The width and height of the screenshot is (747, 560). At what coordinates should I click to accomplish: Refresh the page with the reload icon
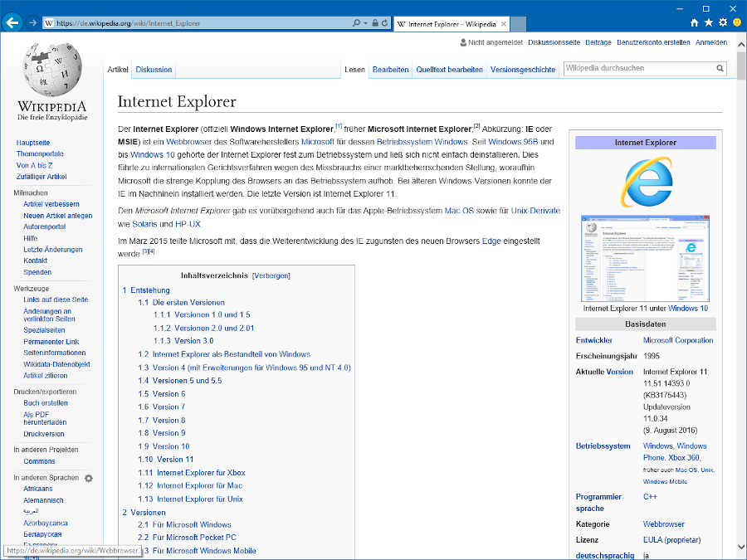(x=384, y=23)
